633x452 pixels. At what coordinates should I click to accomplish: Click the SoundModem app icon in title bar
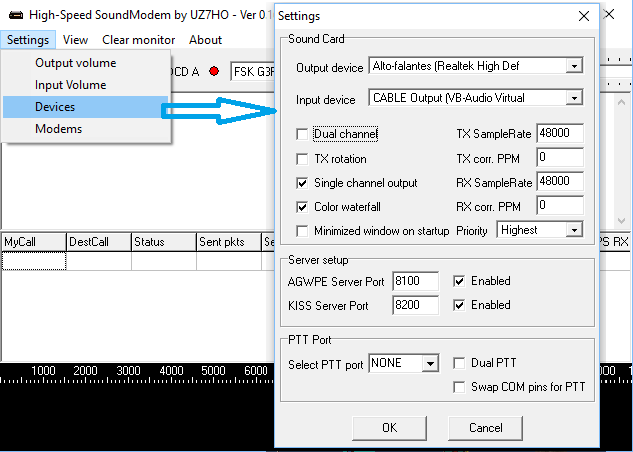point(16,15)
